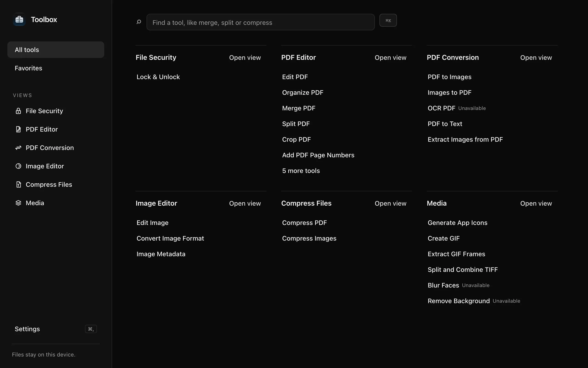
Task: Click the Image Editor circle icon in sidebar
Action: (18, 166)
